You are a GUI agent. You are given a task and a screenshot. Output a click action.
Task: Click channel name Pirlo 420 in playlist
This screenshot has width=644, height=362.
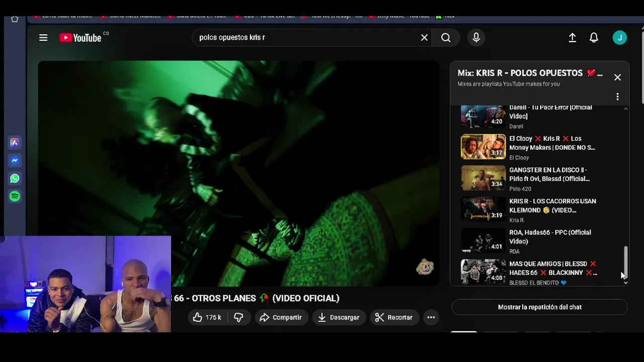coord(520,189)
